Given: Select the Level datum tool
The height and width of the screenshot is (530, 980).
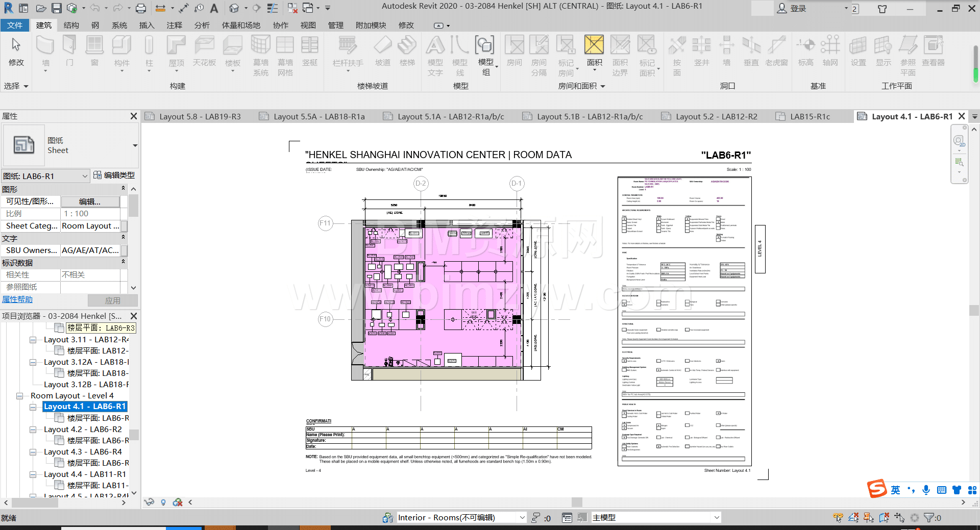Looking at the screenshot, I should [x=806, y=52].
